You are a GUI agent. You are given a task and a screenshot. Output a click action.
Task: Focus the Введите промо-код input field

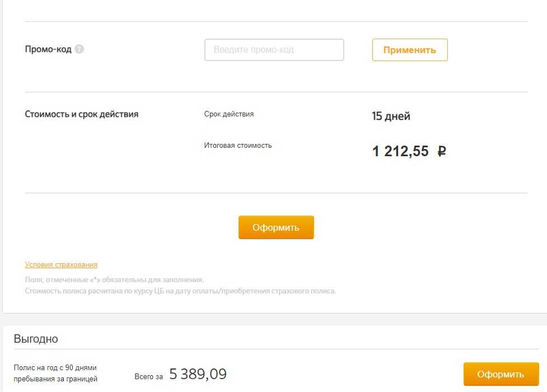click(x=274, y=50)
